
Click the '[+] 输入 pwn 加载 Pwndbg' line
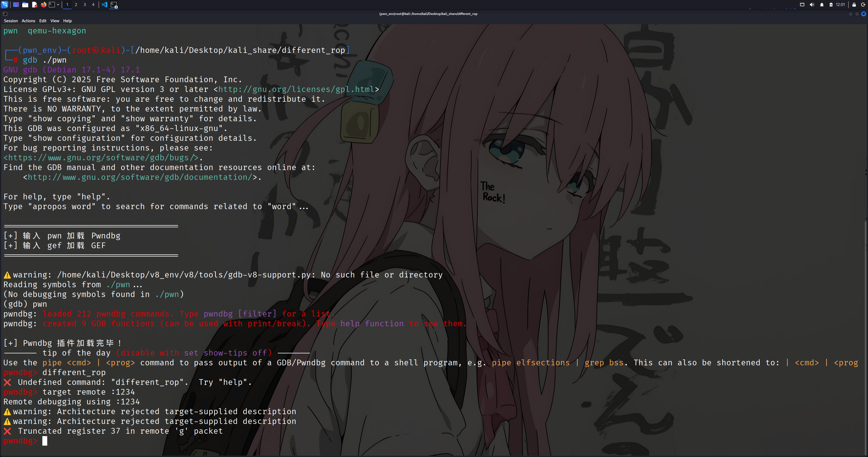[x=62, y=236]
